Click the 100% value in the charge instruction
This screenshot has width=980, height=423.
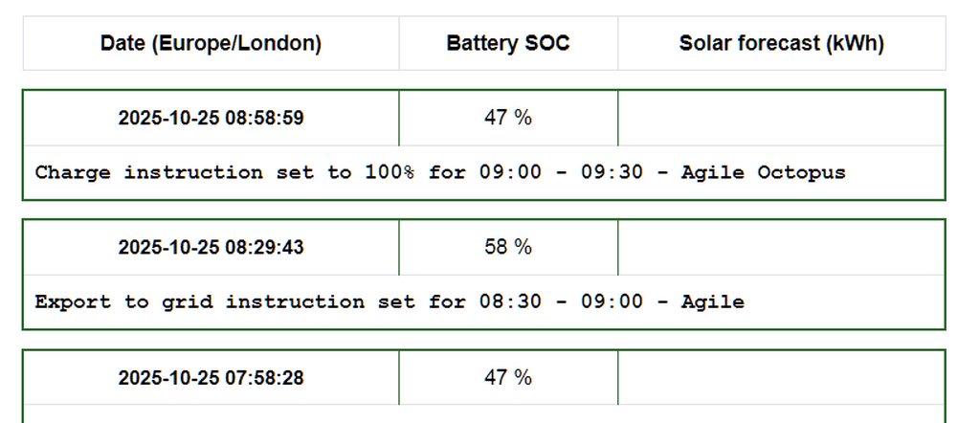pyautogui.click(x=390, y=173)
